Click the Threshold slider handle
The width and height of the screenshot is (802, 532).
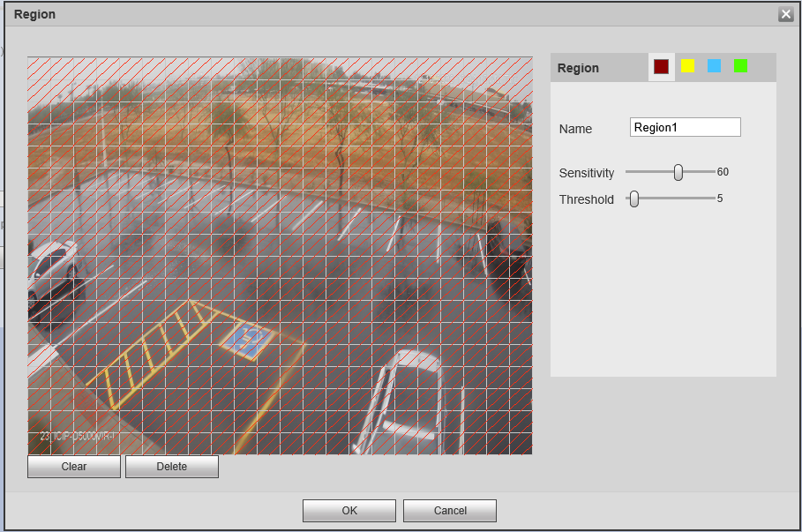(634, 199)
